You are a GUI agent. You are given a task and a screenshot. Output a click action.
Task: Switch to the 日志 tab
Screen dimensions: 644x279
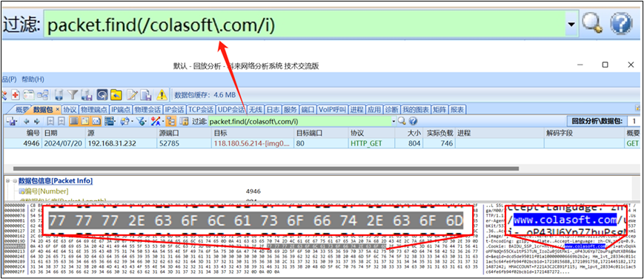point(273,110)
